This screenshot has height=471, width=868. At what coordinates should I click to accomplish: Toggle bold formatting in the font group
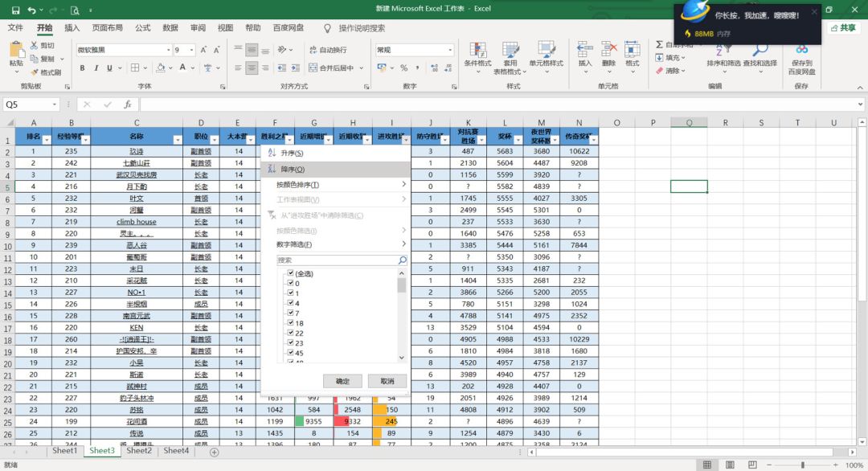pos(82,68)
